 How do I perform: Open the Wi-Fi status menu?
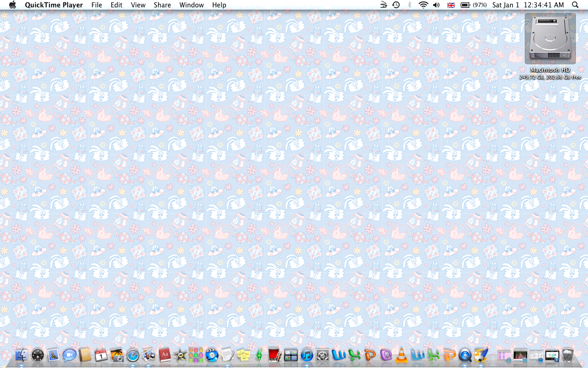423,5
